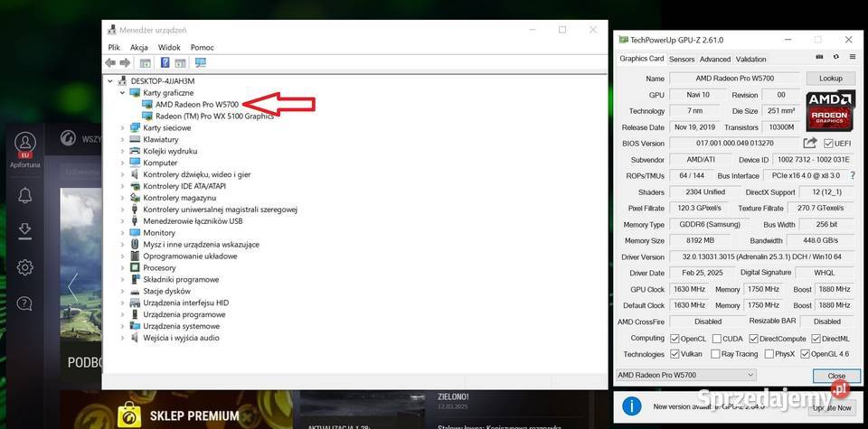Click the Bus Interface question mark icon

pyautogui.click(x=853, y=176)
